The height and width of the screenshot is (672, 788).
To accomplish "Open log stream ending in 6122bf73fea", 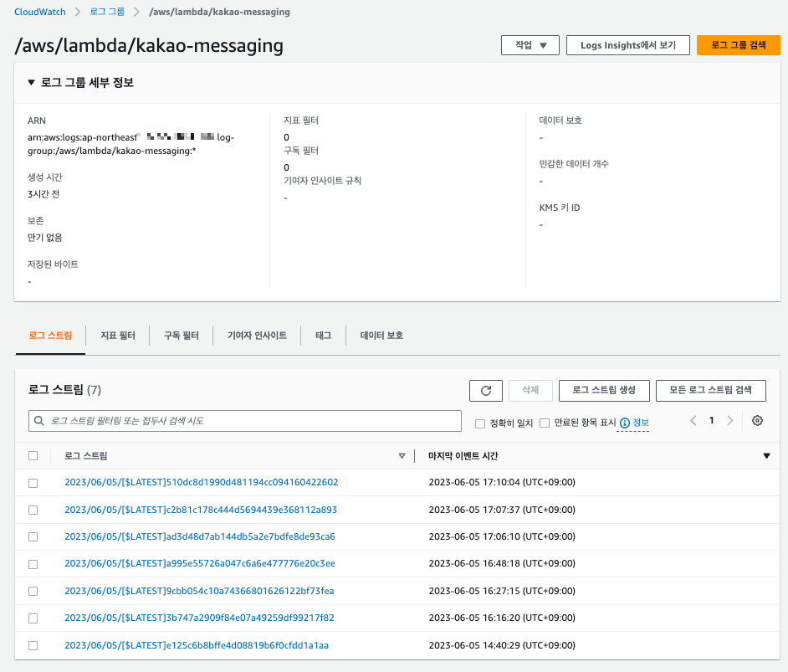I will 199,591.
